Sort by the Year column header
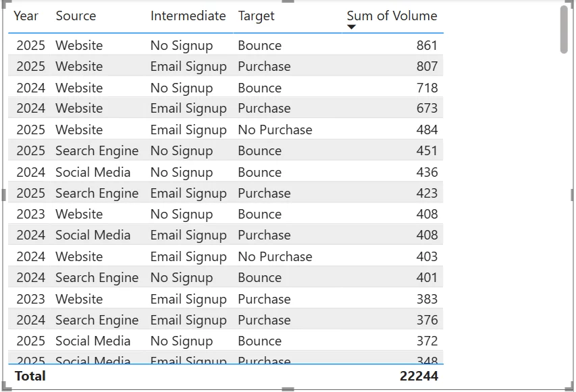This screenshot has height=392, width=576. [26, 16]
